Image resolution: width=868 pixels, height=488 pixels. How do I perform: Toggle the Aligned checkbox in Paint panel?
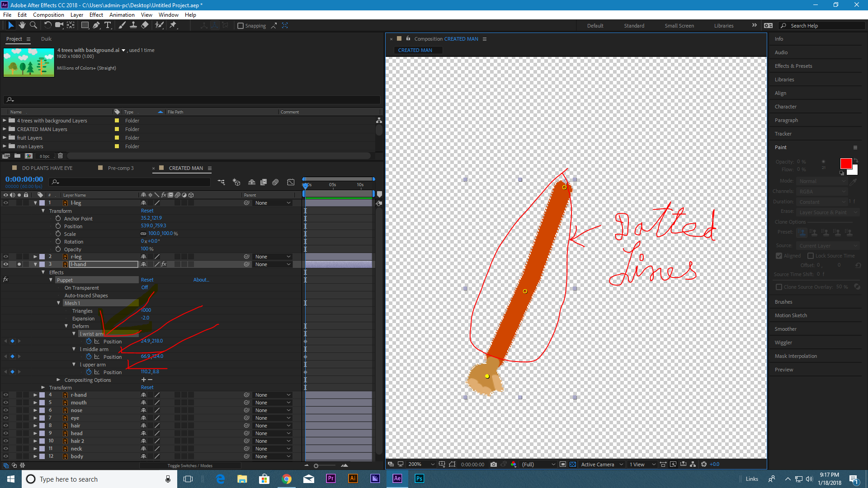(778, 256)
